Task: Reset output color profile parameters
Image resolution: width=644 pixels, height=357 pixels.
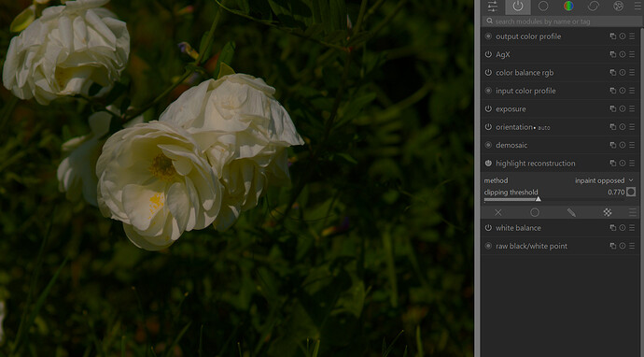Action: [x=623, y=36]
